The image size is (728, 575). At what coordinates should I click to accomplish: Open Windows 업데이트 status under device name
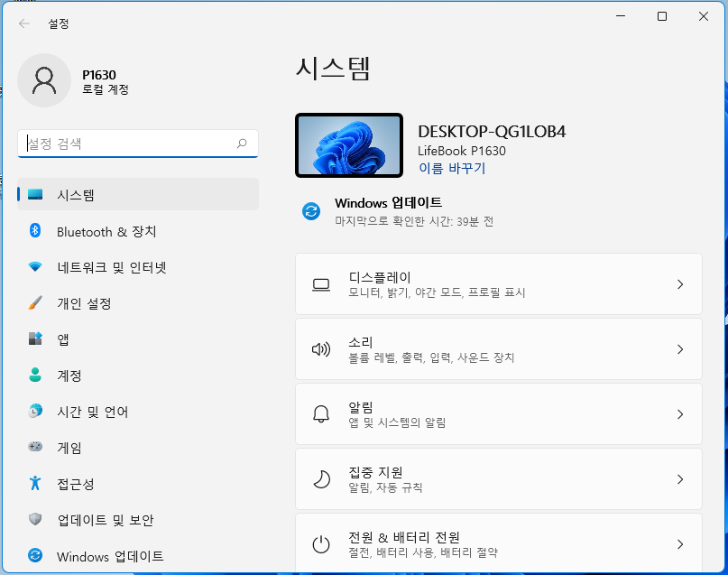(398, 211)
